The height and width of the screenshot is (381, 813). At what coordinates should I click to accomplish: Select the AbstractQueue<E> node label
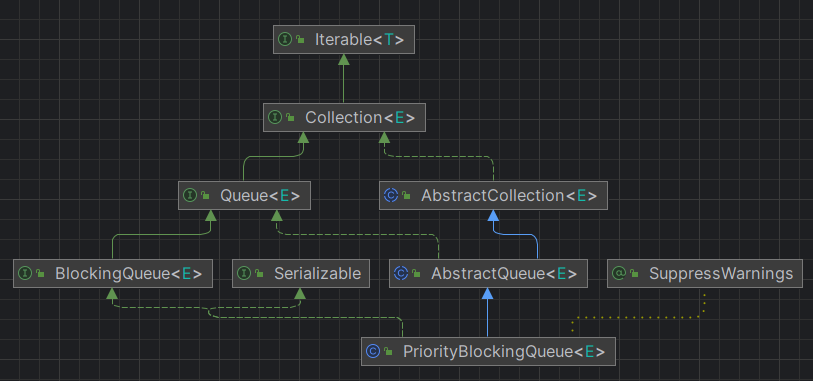tap(504, 273)
